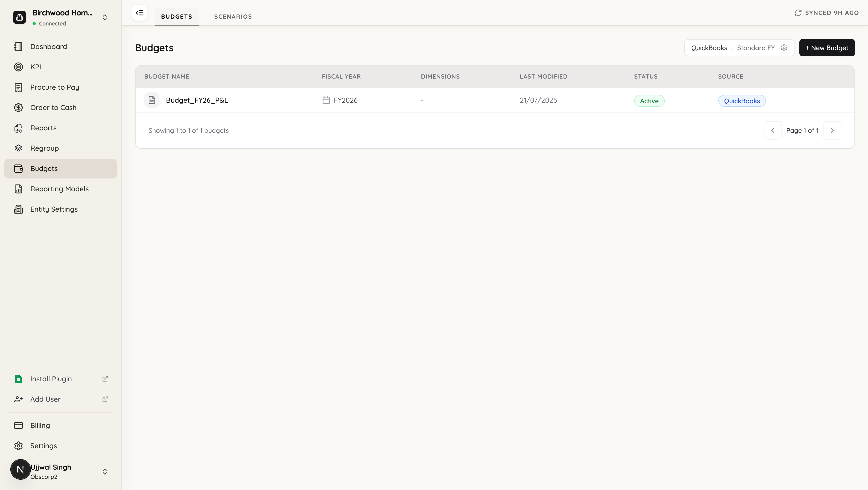The image size is (868, 490).
Task: Click external link icon beside Install Plugin
Action: [105, 379]
